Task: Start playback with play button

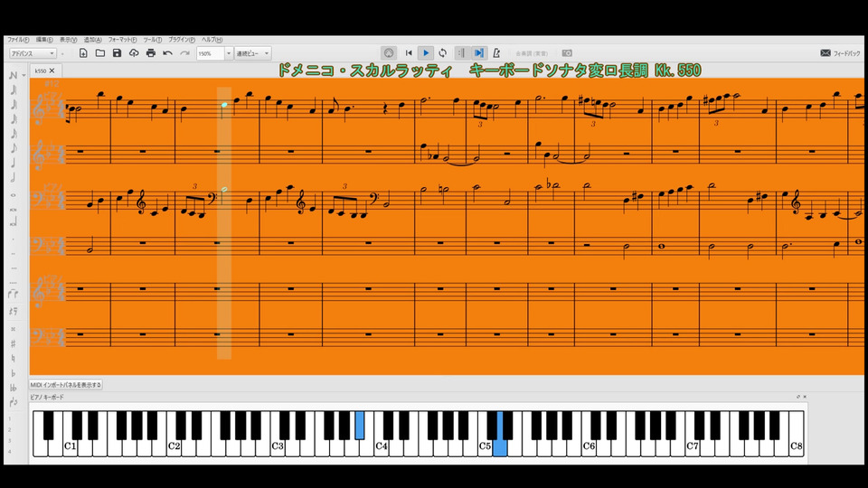Action: pos(426,53)
